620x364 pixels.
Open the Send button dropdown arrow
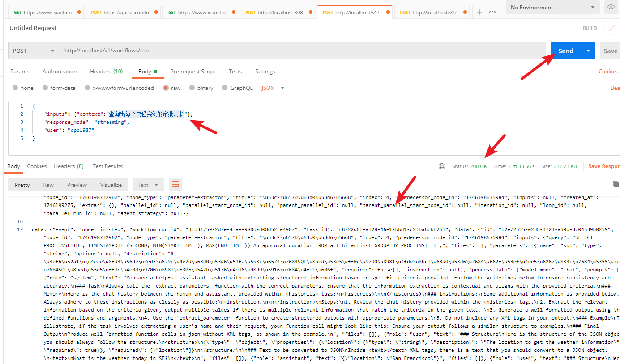588,51
